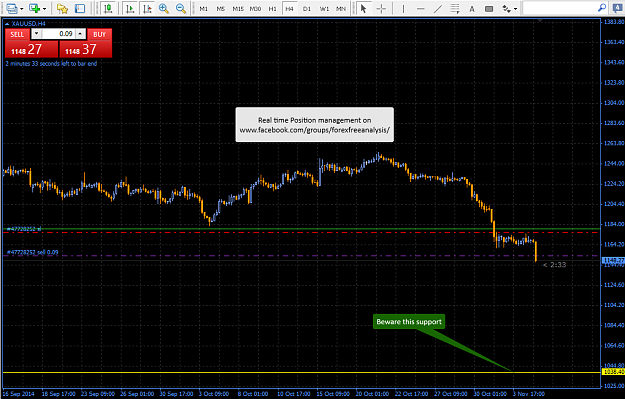The width and height of the screenshot is (625, 399).
Task: Select the equidistant channel lines tool
Action: click(x=455, y=8)
